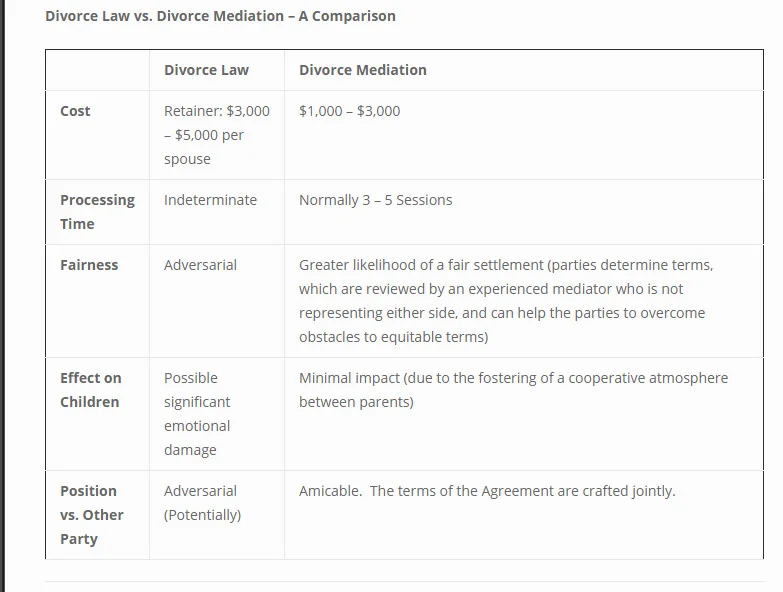The width and height of the screenshot is (783, 592).
Task: Click the empty top-left table cell
Action: (x=97, y=70)
